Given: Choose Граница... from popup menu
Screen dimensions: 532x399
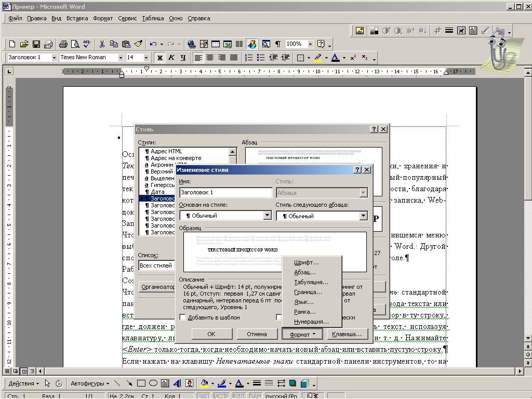Looking at the screenshot, I should (312, 292).
